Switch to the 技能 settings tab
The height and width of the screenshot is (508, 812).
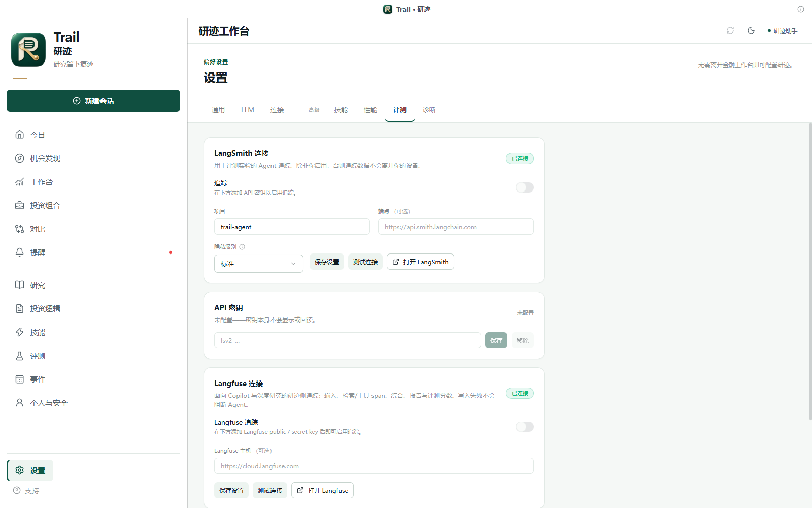(341, 110)
